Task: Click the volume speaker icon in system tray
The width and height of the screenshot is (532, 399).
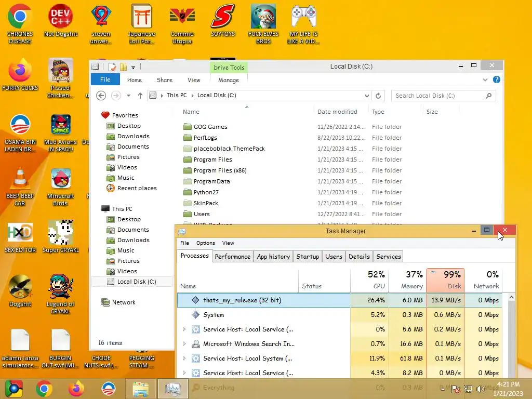Action: click(x=480, y=389)
